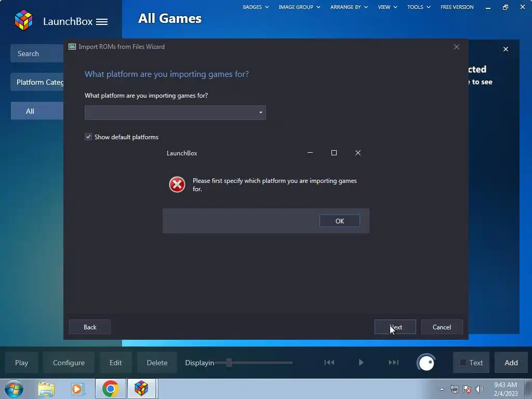Play the music track

(x=361, y=362)
